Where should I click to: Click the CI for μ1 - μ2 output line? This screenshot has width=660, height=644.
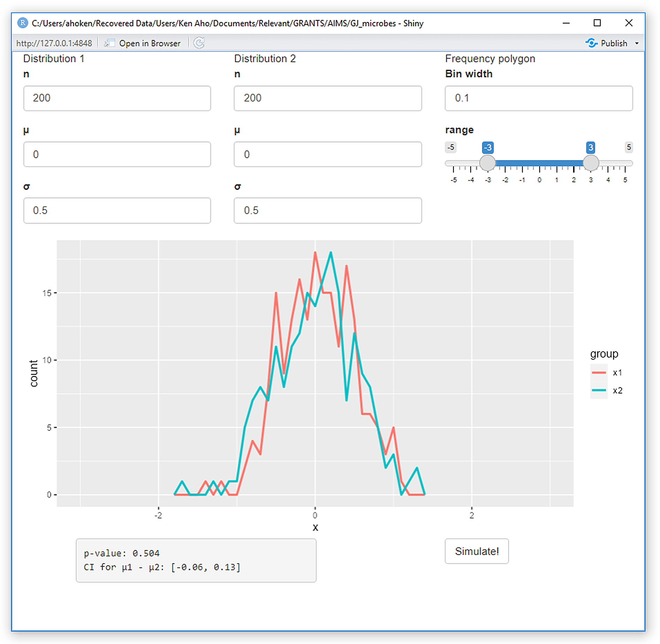point(162,567)
